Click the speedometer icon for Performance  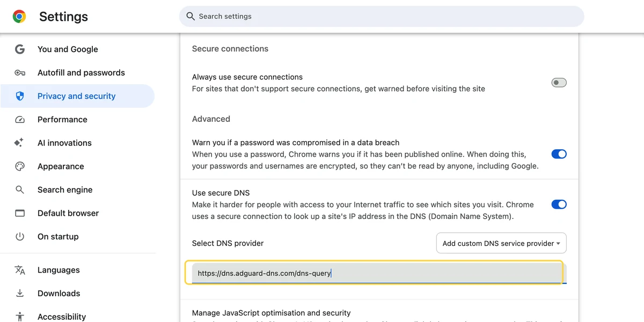(x=20, y=120)
